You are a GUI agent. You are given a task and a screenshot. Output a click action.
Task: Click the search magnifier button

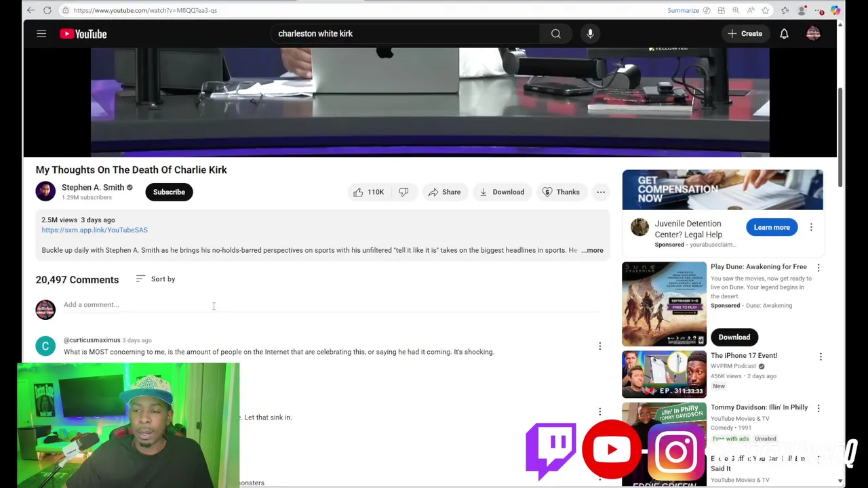tap(556, 33)
